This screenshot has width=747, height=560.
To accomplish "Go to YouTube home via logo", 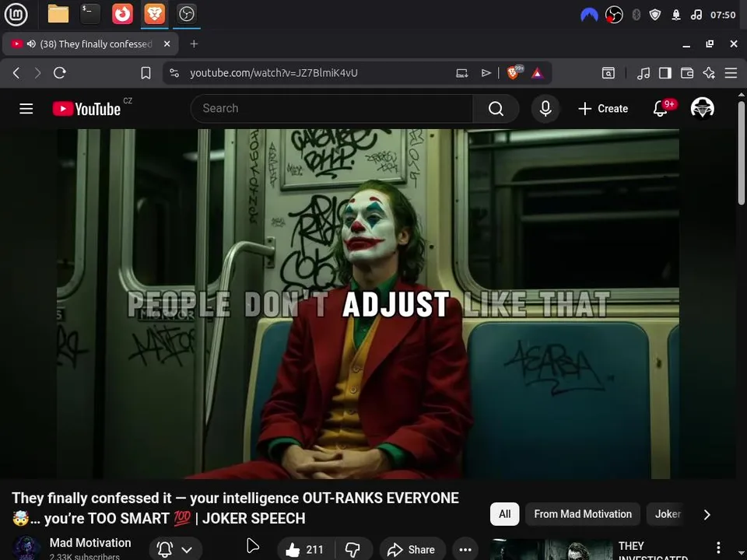I will pos(86,109).
